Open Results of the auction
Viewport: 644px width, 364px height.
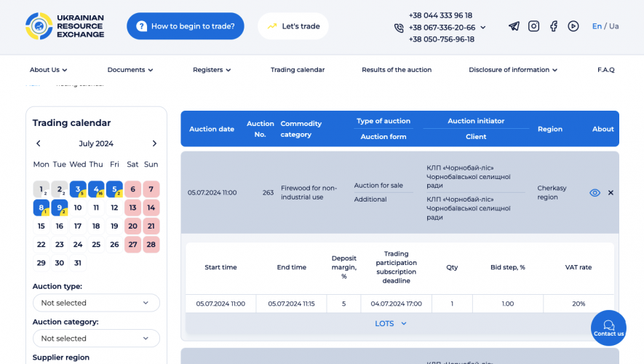pyautogui.click(x=397, y=70)
